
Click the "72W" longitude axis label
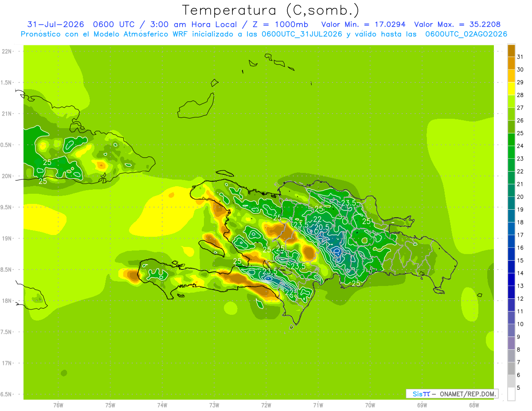pos(266,405)
